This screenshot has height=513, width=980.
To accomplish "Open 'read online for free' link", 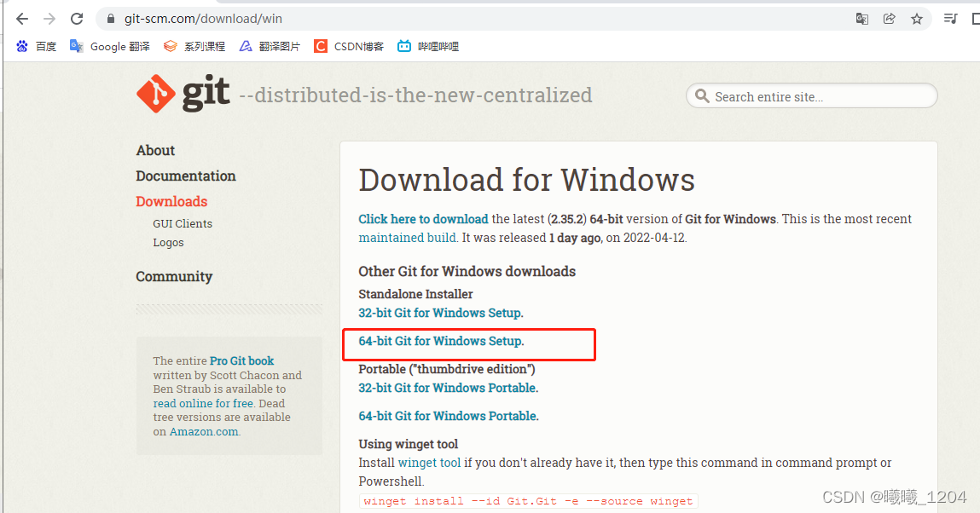I will point(203,403).
